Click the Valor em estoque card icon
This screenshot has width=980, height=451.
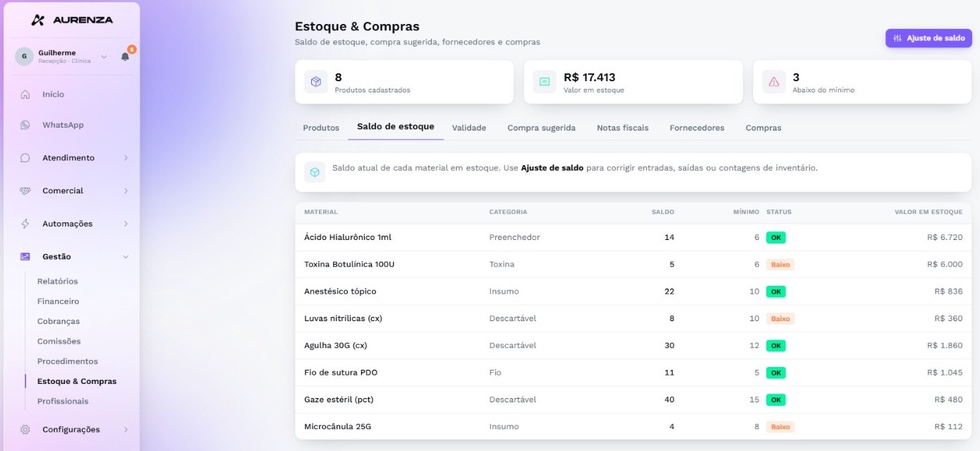tap(545, 82)
